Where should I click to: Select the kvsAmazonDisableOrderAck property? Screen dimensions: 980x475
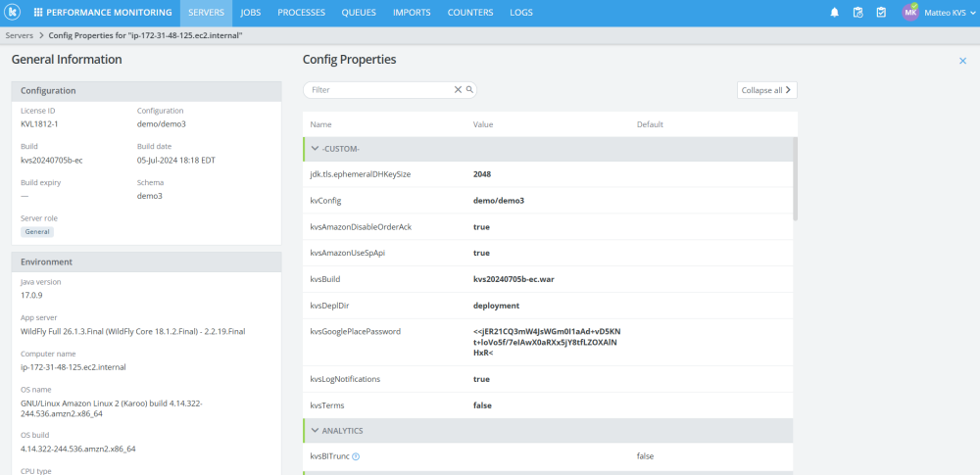[361, 227]
